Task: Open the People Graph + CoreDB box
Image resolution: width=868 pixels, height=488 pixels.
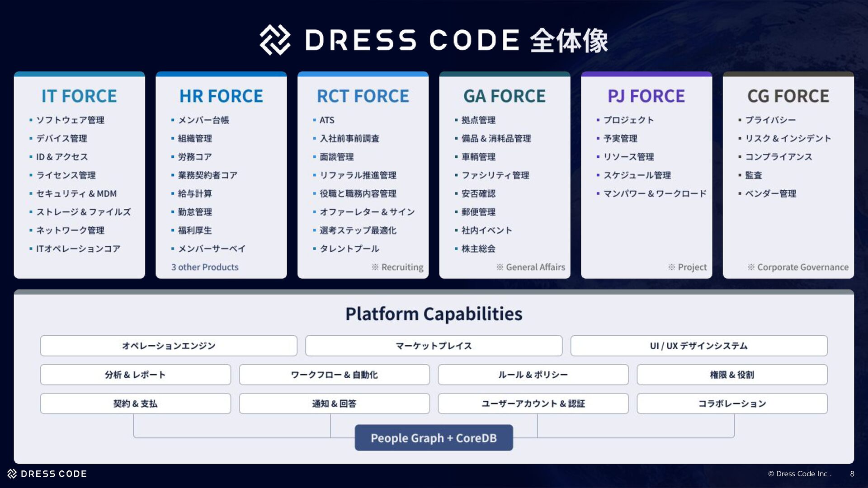Action: click(x=434, y=438)
